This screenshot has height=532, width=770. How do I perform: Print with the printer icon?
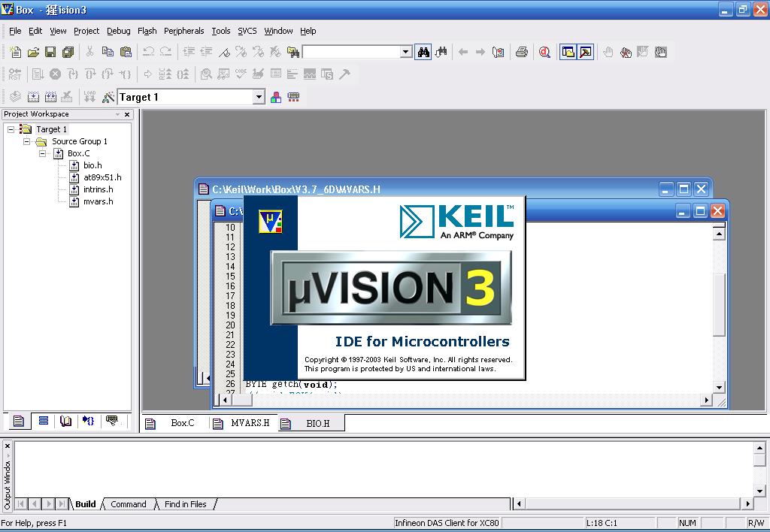[x=522, y=52]
